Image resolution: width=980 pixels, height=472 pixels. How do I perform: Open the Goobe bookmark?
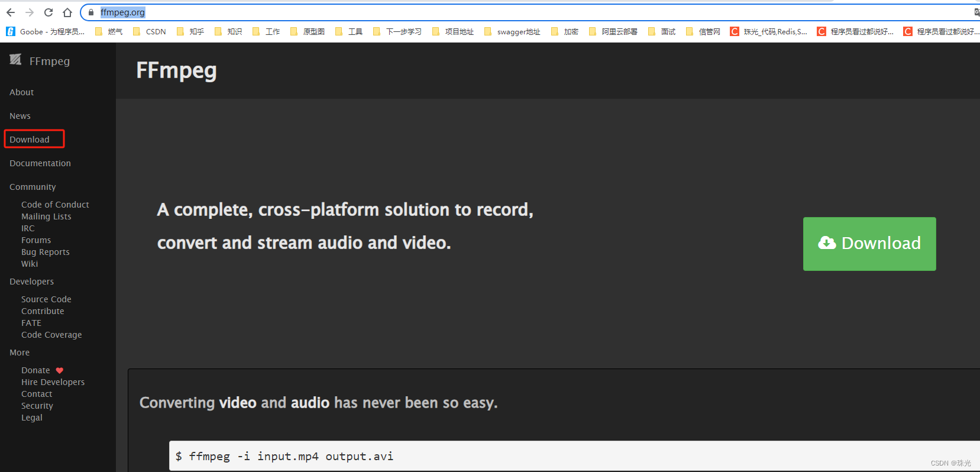(46, 31)
